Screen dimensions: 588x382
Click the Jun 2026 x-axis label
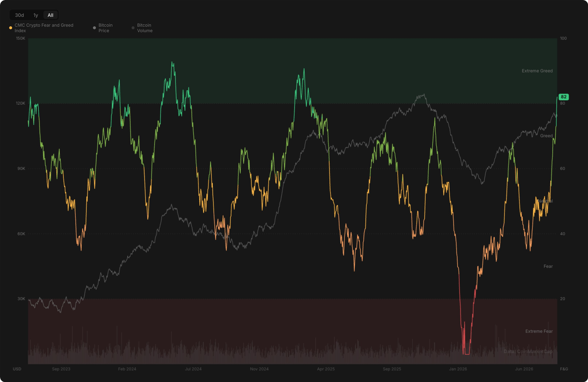point(524,369)
